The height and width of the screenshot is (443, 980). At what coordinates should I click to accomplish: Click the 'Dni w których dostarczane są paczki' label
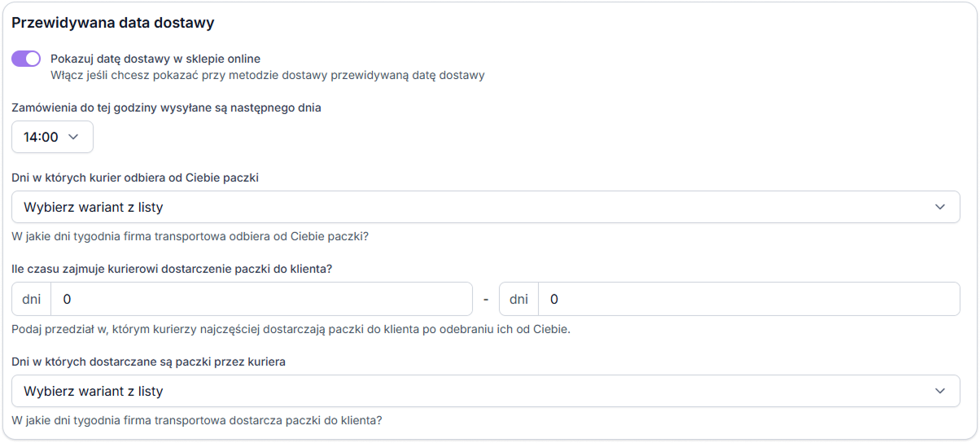pyautogui.click(x=148, y=362)
